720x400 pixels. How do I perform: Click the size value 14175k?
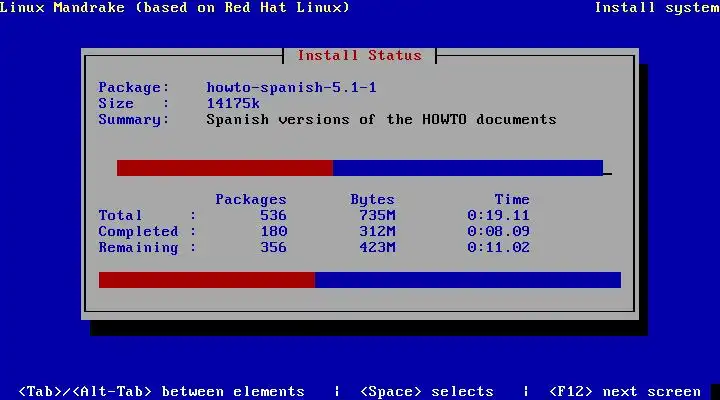[233, 103]
